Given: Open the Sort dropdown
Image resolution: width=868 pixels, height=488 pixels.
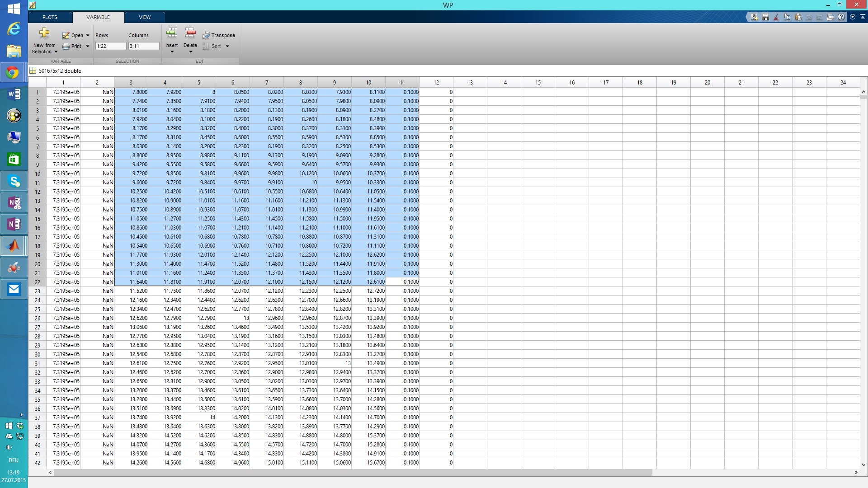Looking at the screenshot, I should [x=227, y=46].
